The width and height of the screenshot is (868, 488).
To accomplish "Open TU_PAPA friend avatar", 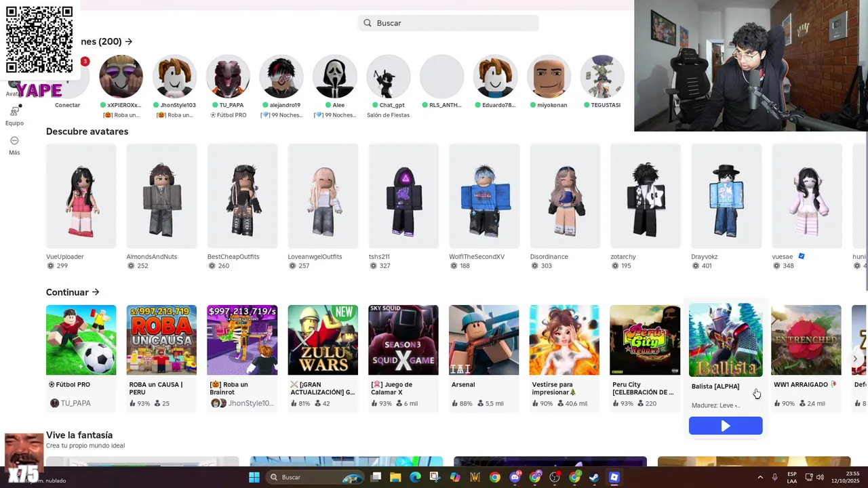I will (x=228, y=77).
